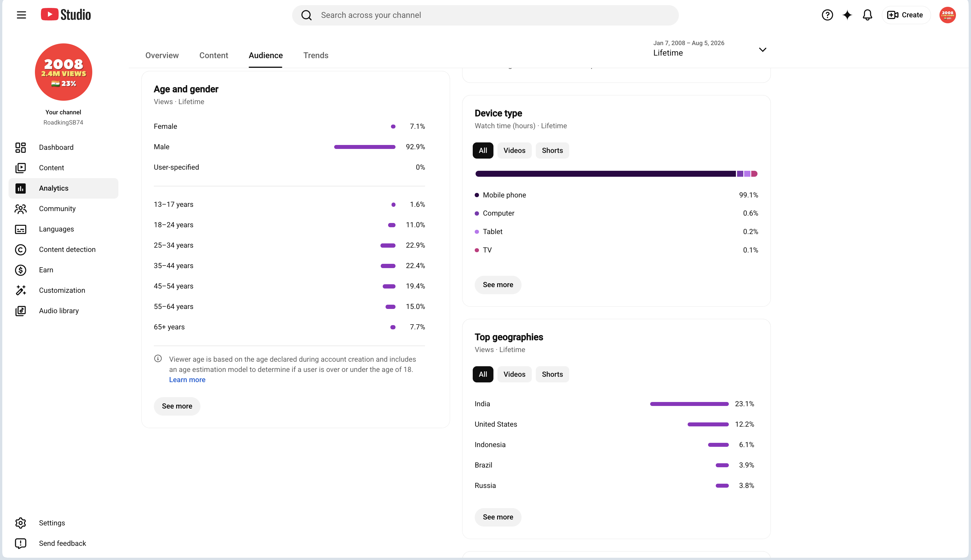Click the United States geography row

coord(614,424)
